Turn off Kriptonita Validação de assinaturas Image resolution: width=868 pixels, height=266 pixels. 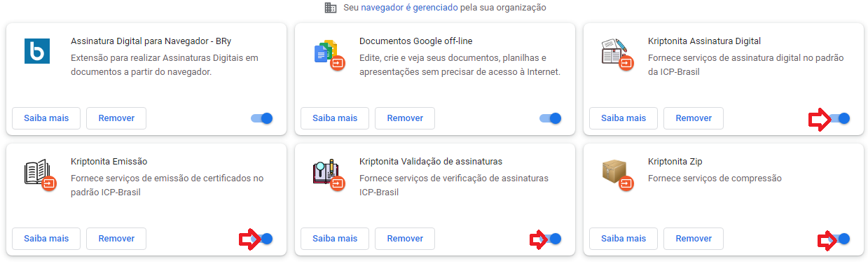coord(551,239)
